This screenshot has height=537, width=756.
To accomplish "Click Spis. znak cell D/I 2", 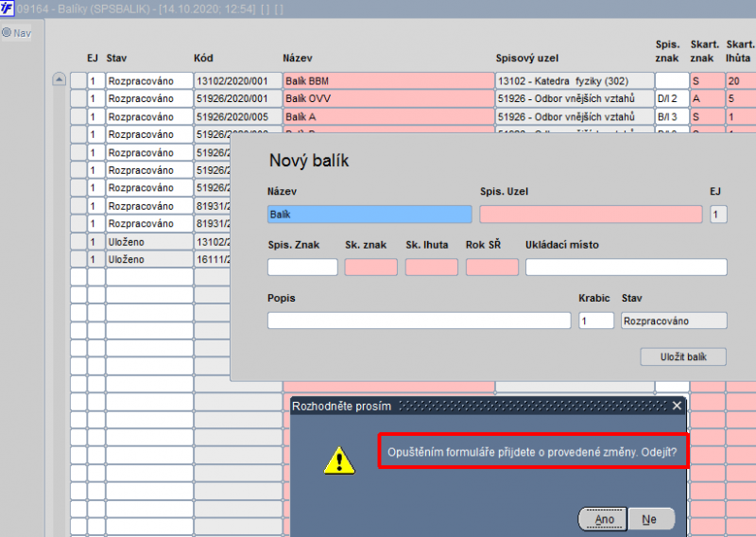I will (x=672, y=99).
